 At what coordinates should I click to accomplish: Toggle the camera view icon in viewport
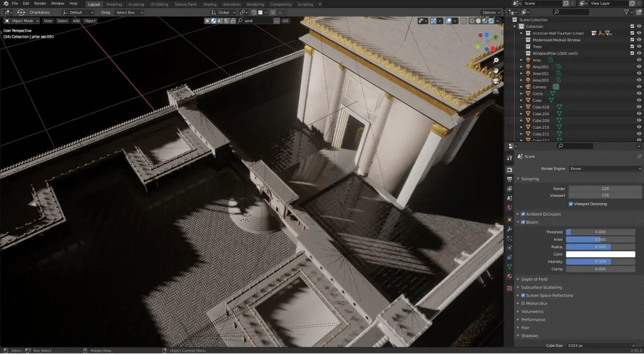pos(496,81)
